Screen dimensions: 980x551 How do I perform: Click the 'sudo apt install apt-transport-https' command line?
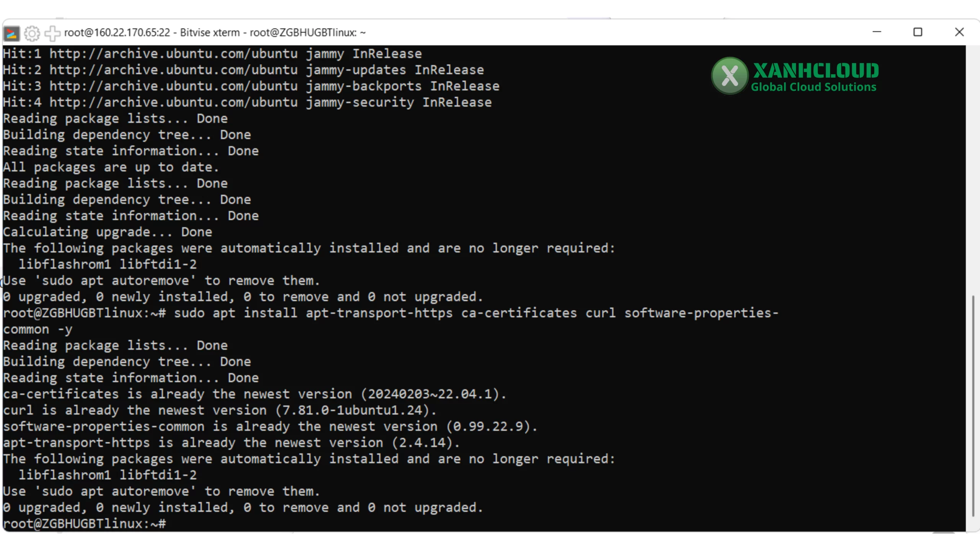point(391,313)
